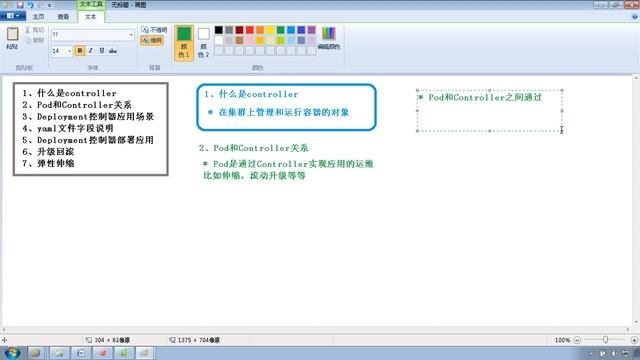640x360 pixels.
Task: Pick the black color swatch
Action: 219,30
